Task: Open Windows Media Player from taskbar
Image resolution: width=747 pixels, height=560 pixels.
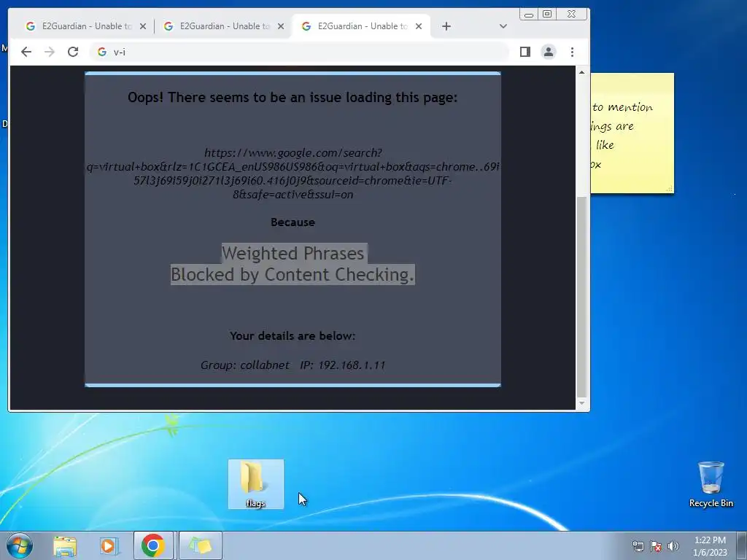Action: (109, 545)
